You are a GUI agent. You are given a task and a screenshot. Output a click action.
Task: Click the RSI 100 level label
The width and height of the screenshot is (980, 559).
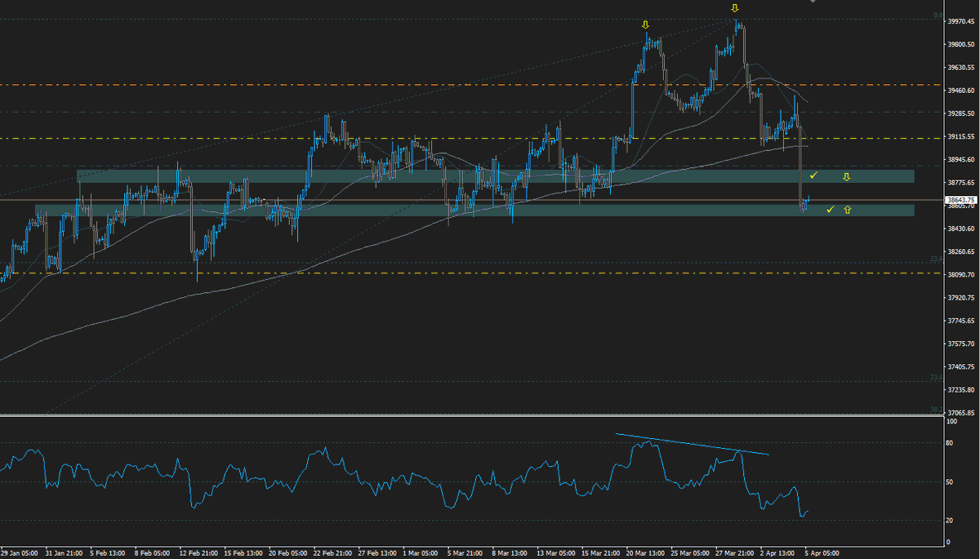pos(951,422)
